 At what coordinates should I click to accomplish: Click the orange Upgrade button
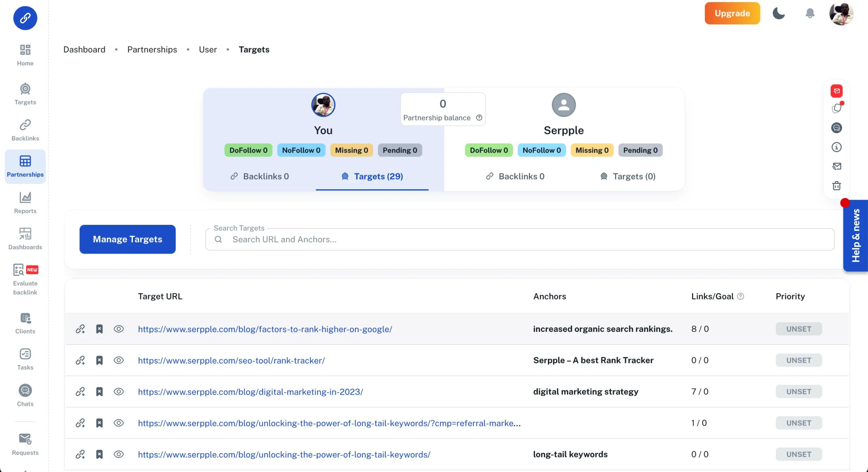pos(732,13)
